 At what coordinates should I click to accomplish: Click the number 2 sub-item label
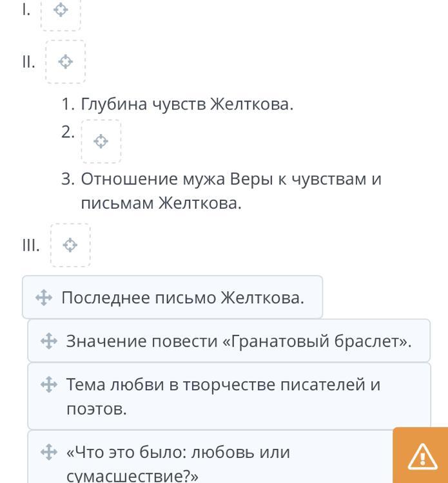point(68,132)
